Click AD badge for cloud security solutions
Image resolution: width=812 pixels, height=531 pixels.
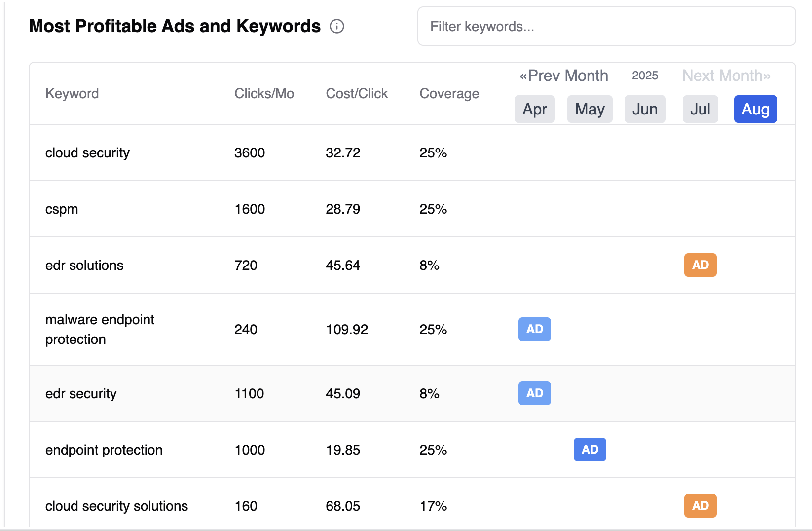[x=700, y=506]
